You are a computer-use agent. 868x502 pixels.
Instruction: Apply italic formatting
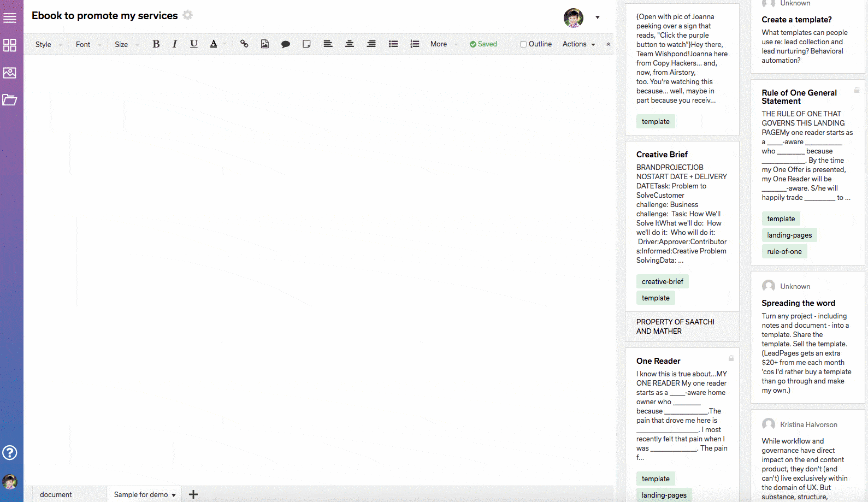pos(175,44)
